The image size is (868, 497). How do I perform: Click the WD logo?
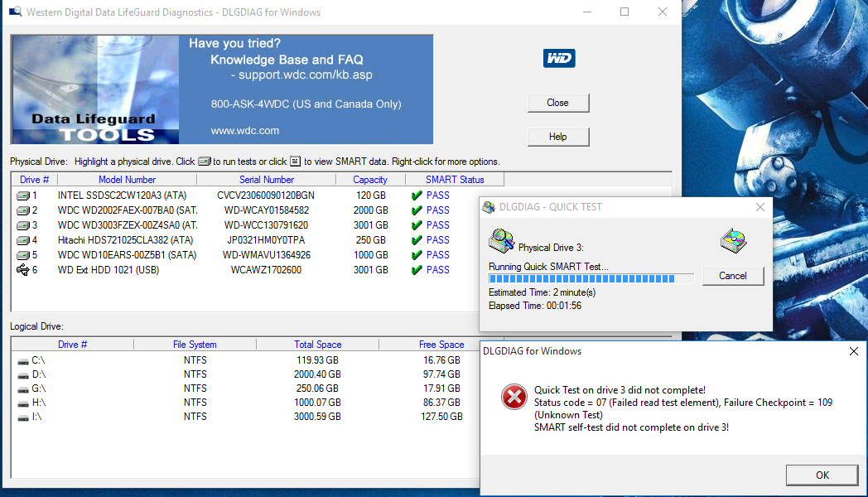point(559,58)
